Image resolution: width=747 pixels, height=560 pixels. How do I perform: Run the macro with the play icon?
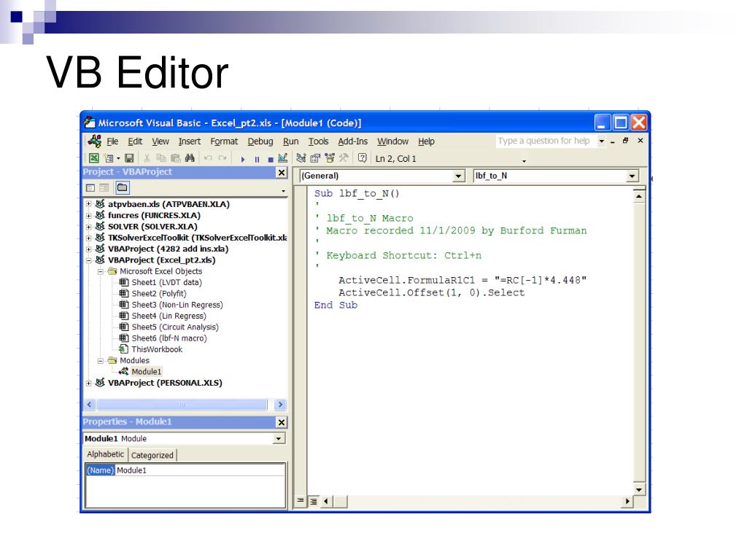click(243, 159)
